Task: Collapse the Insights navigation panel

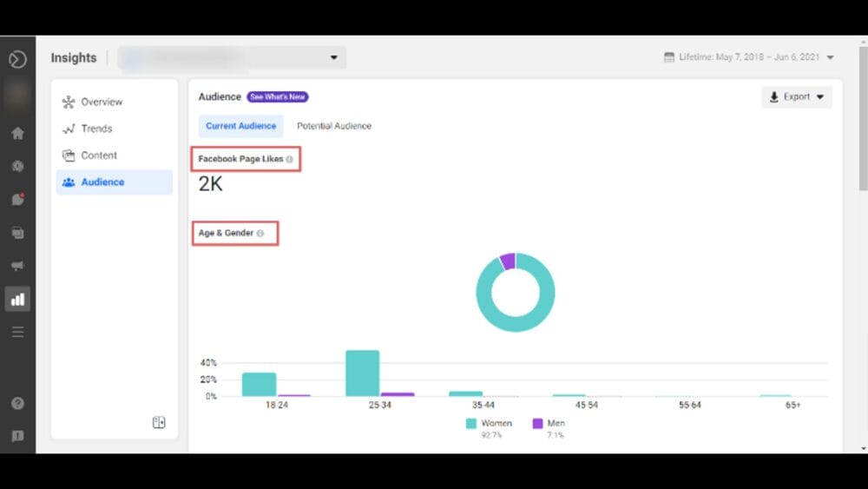Action: [x=159, y=422]
